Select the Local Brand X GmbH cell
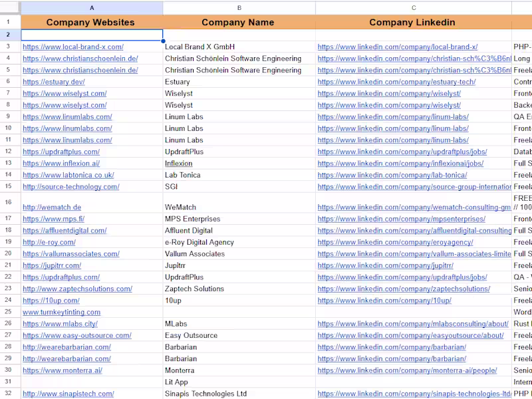 pyautogui.click(x=239, y=47)
